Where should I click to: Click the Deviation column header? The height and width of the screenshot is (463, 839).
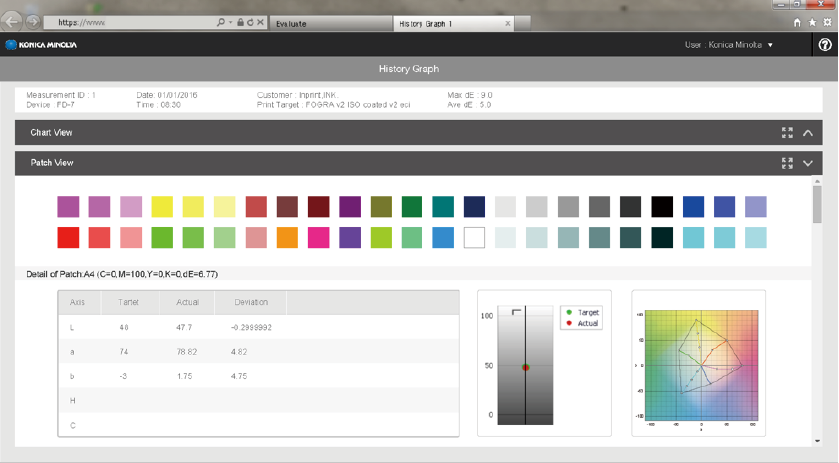251,302
